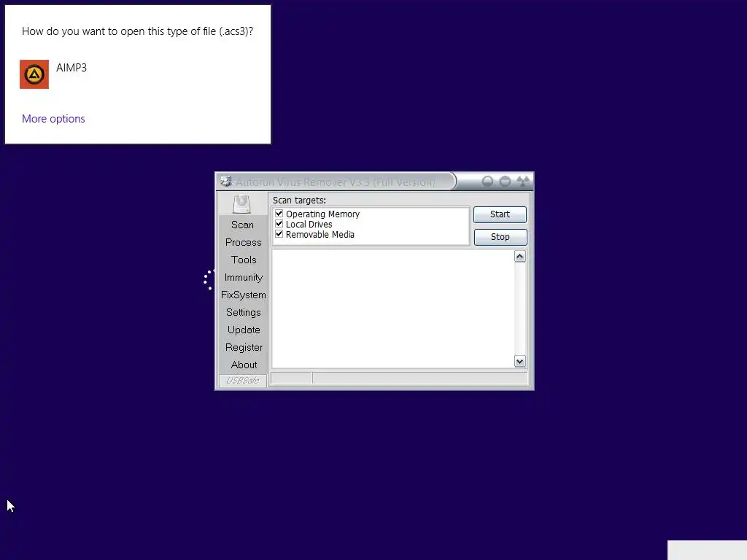Stop the virus scan
The width and height of the screenshot is (747, 560).
[500, 237]
